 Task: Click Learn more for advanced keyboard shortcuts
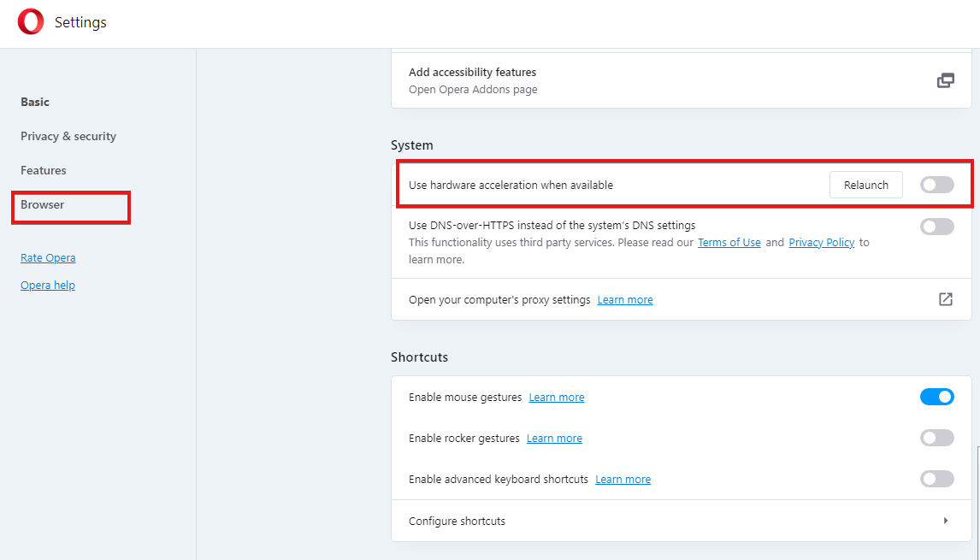pyautogui.click(x=623, y=480)
